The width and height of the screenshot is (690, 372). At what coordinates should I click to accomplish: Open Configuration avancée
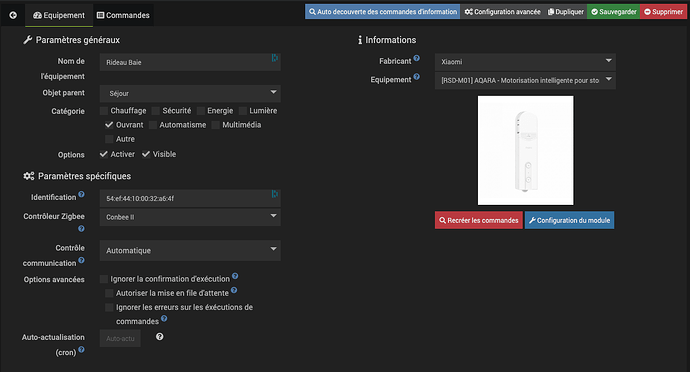[x=503, y=12]
